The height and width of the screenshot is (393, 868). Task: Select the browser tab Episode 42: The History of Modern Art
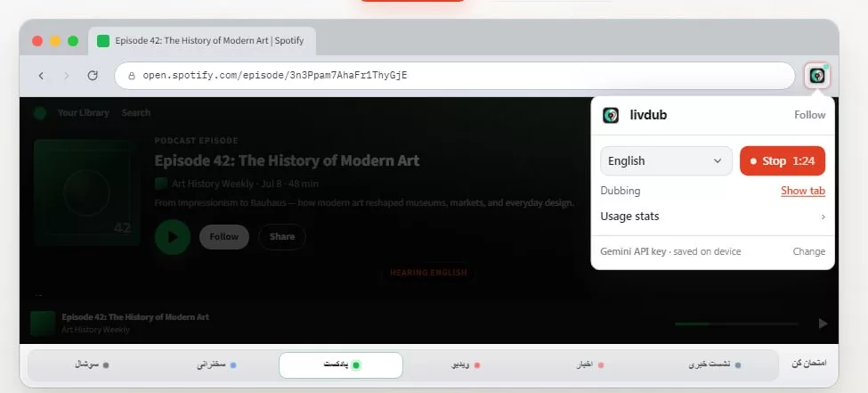pos(202,40)
